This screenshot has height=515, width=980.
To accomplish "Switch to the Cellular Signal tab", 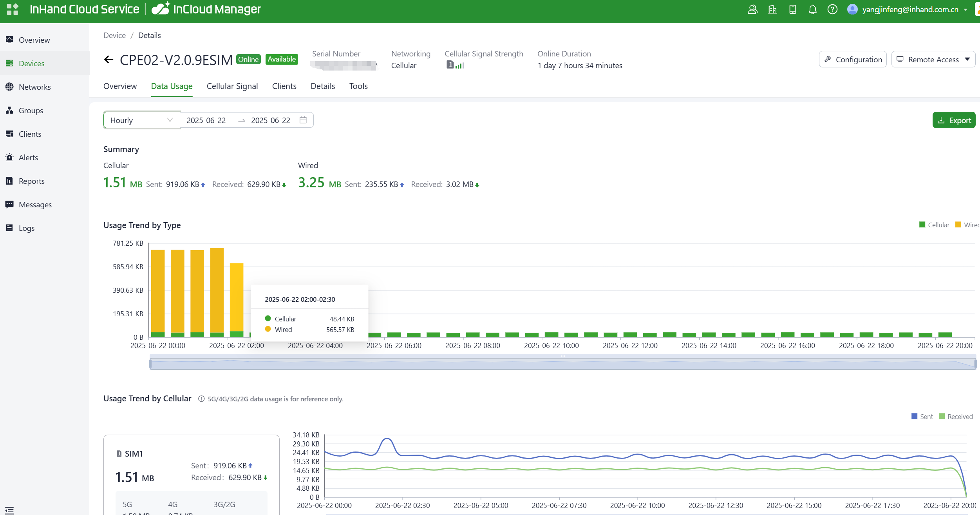I will point(232,86).
